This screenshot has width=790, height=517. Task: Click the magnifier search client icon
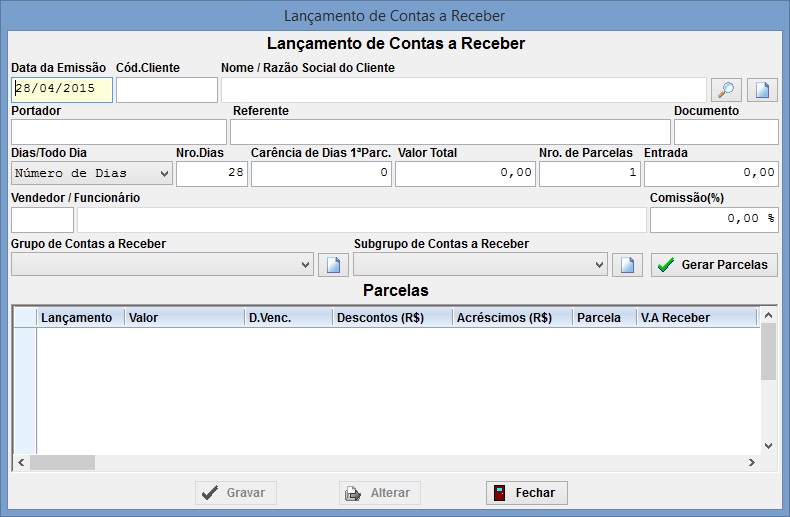click(x=726, y=90)
